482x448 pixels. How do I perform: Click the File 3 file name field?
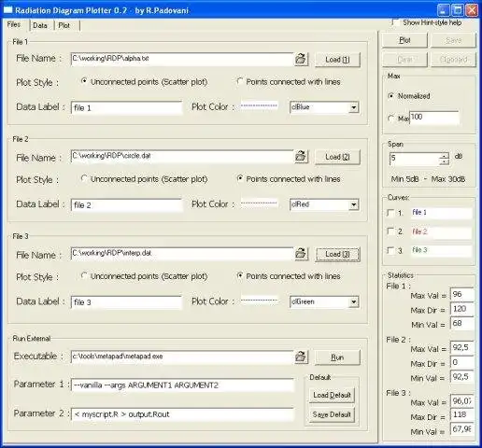coord(182,254)
